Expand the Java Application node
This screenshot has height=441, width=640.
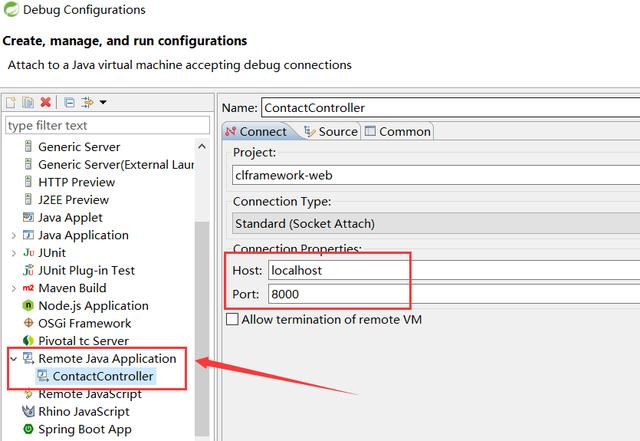click(x=13, y=235)
